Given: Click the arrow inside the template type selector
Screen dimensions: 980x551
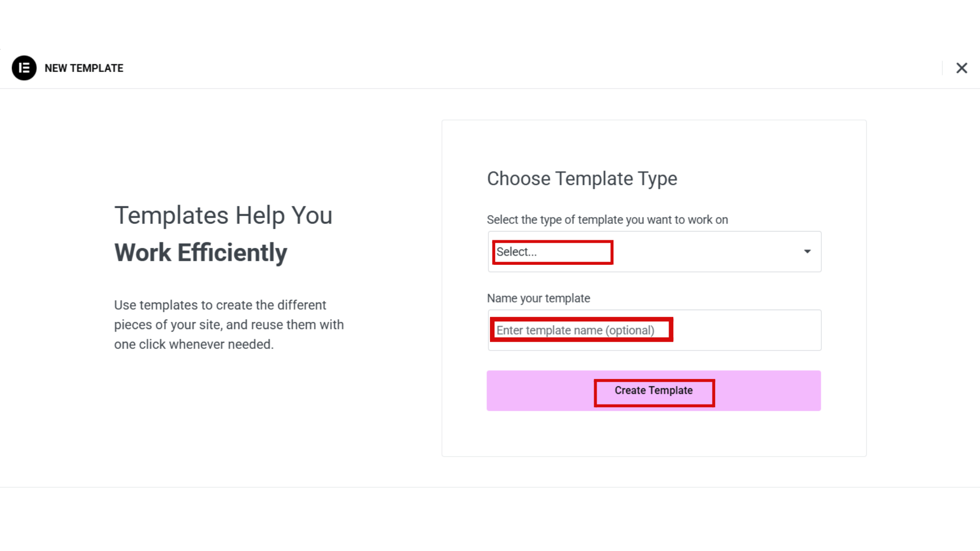Looking at the screenshot, I should (807, 252).
